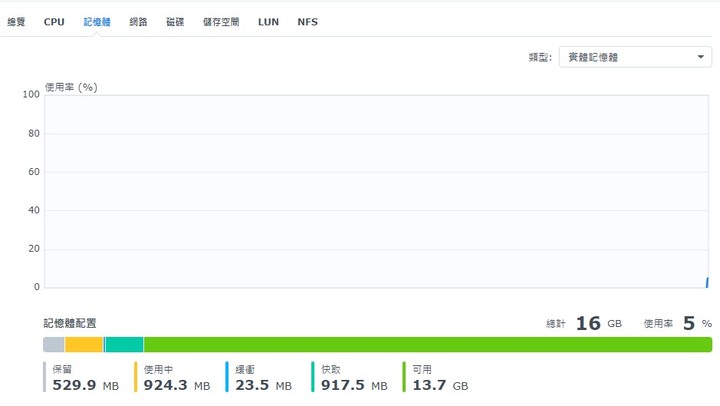Switch to the 磁碟 disk tab
The height and width of the screenshot is (406, 720).
(175, 22)
